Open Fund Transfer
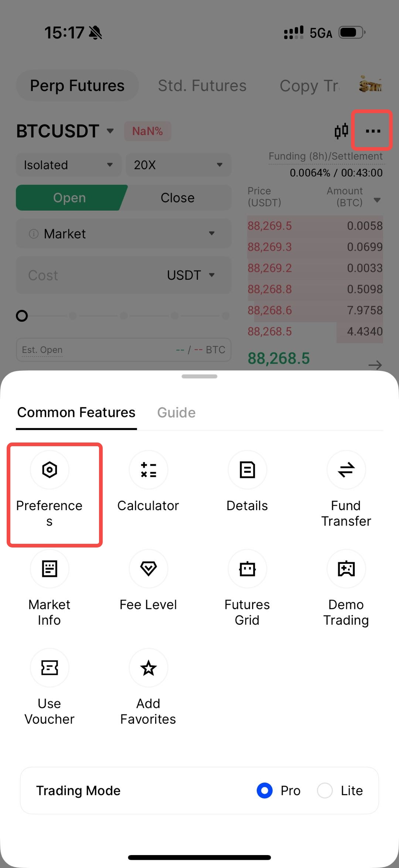 tap(346, 470)
